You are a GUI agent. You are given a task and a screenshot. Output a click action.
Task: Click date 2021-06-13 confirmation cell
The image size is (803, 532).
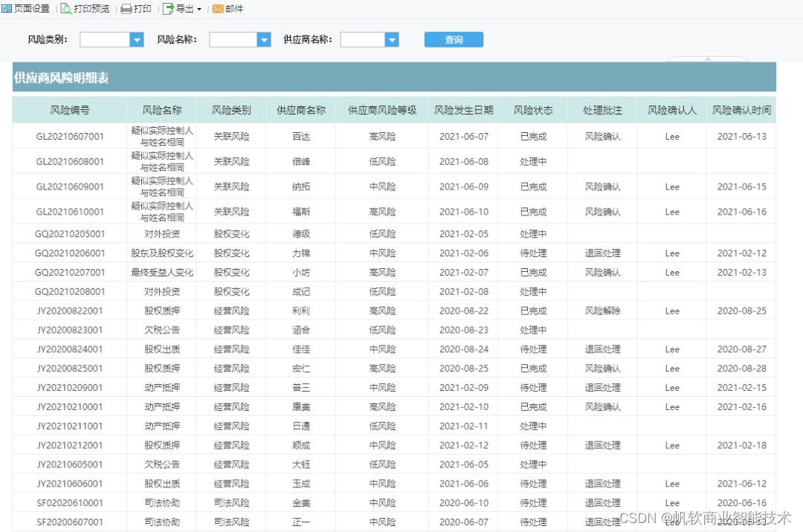(741, 137)
